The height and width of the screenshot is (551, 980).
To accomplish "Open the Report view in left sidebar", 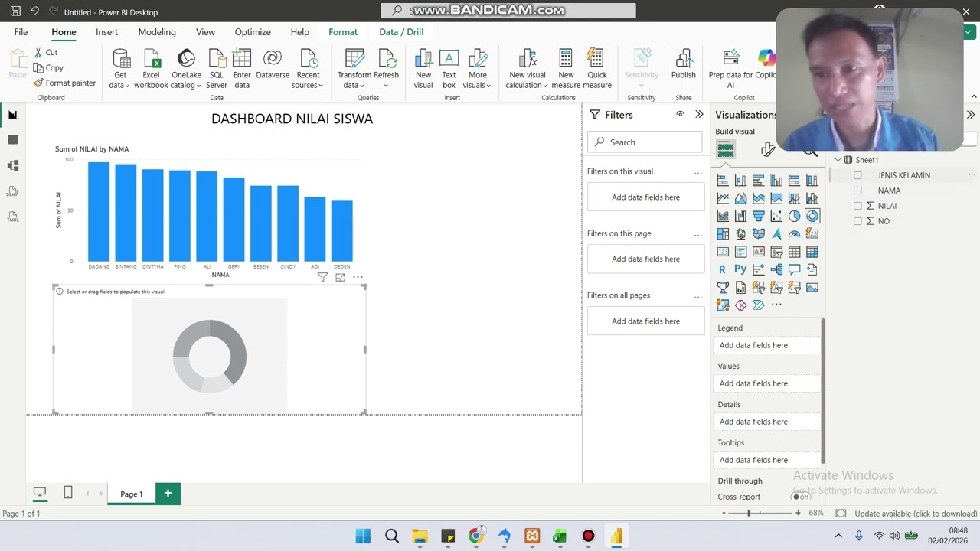I will [12, 115].
